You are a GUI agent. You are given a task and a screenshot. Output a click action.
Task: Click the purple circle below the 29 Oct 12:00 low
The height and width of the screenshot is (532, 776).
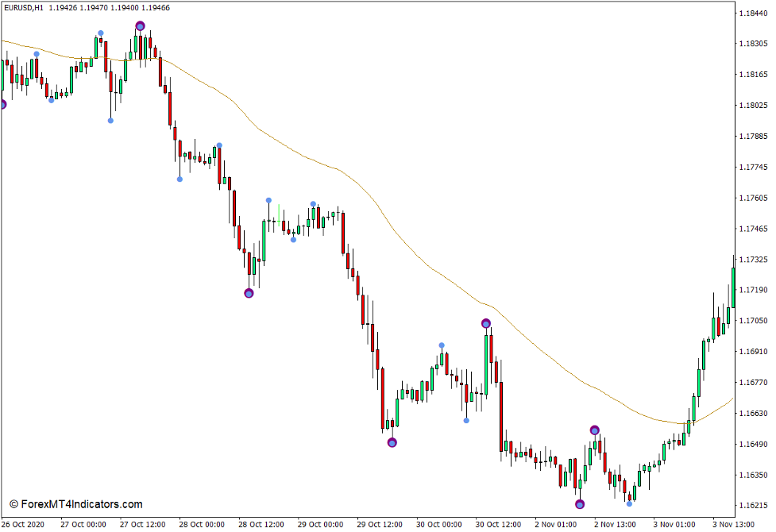[392, 444]
